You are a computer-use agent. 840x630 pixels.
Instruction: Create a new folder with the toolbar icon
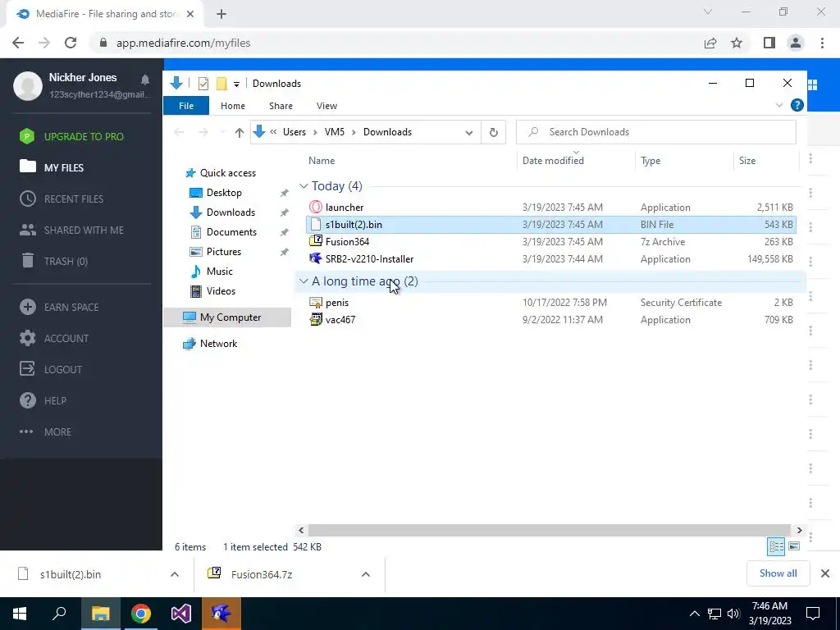[221, 84]
